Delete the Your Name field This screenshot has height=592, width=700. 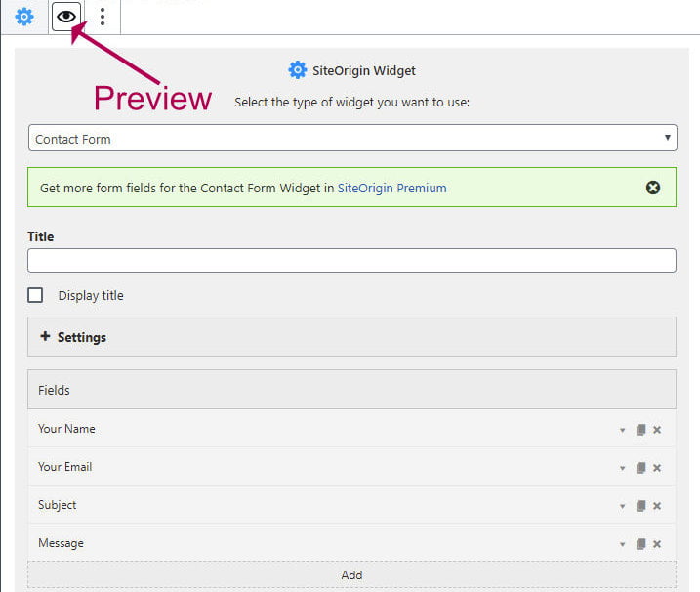point(657,430)
